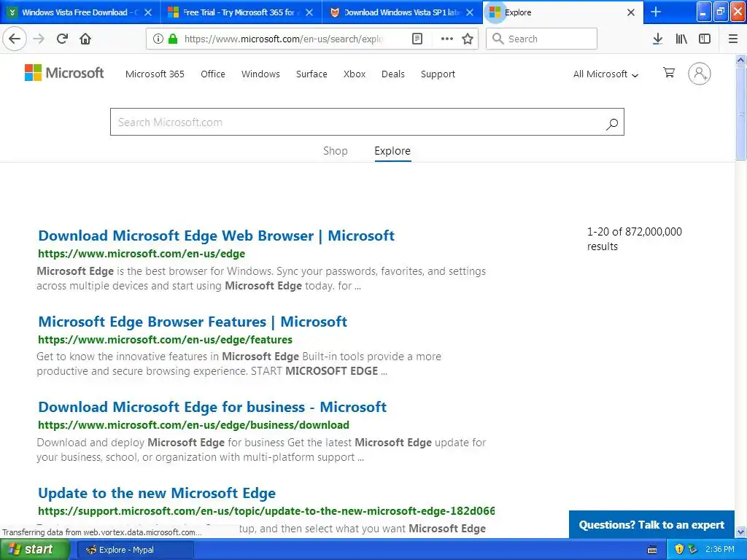The image size is (747, 560).
Task: Focus the Search Microsoft.com input field
Action: tap(357, 122)
